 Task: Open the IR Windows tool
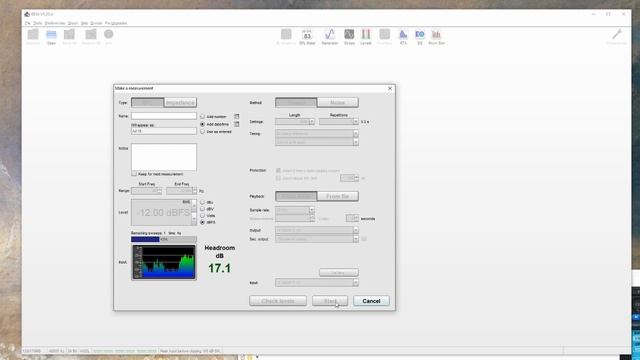click(286, 36)
